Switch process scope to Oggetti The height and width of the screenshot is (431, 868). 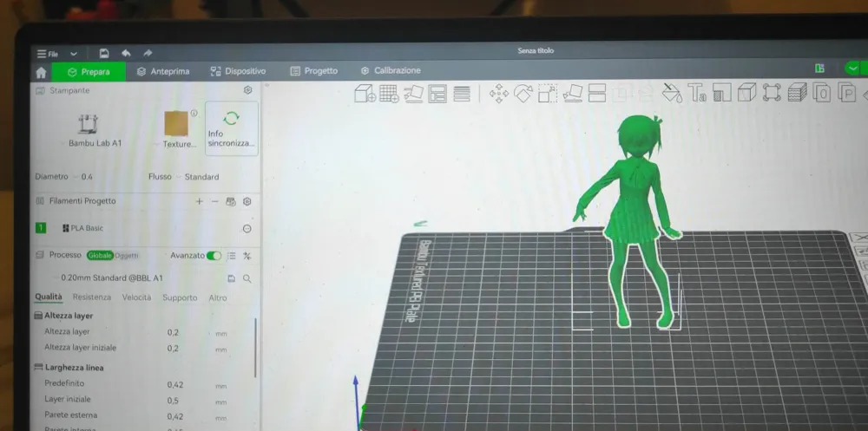(x=126, y=256)
